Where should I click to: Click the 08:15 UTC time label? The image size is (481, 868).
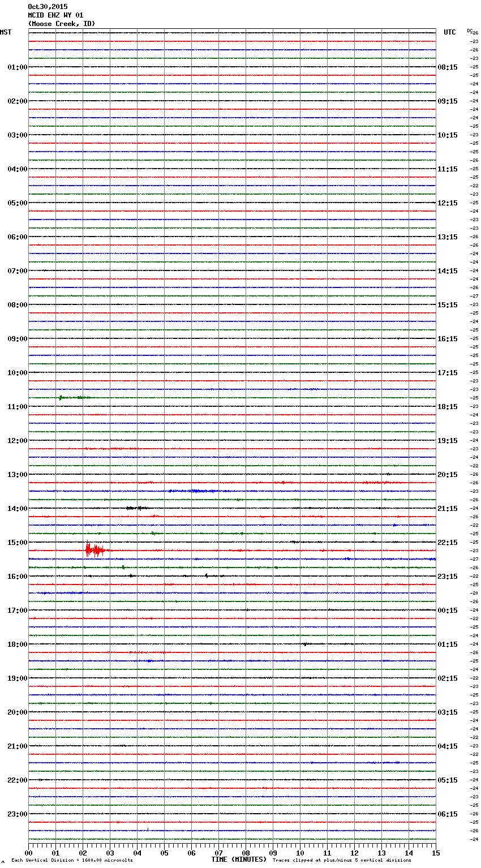coord(448,67)
